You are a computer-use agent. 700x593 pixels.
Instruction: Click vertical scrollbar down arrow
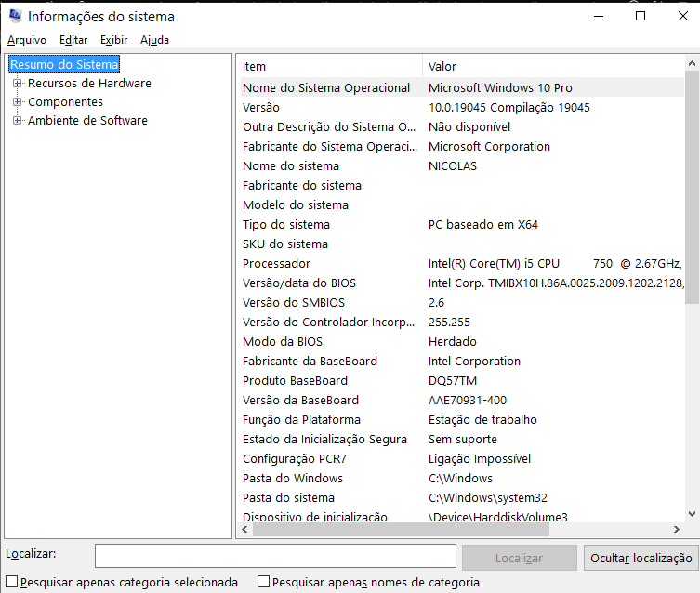(692, 514)
